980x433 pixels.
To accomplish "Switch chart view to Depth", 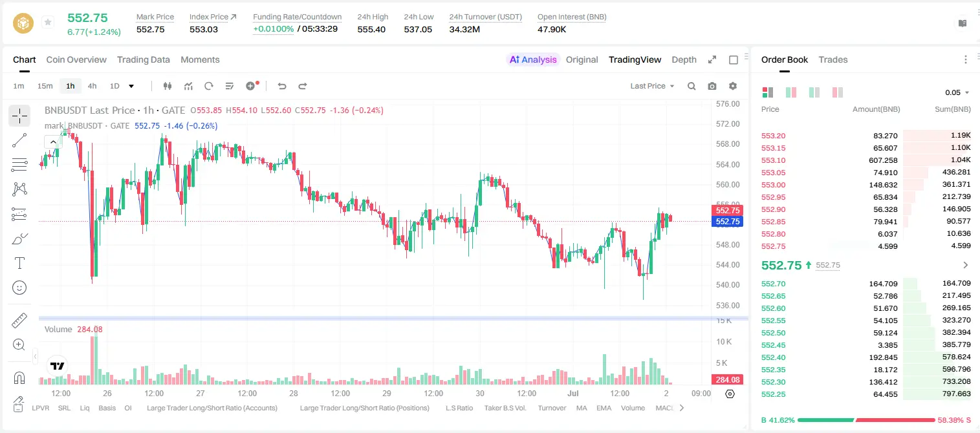I will [x=684, y=59].
